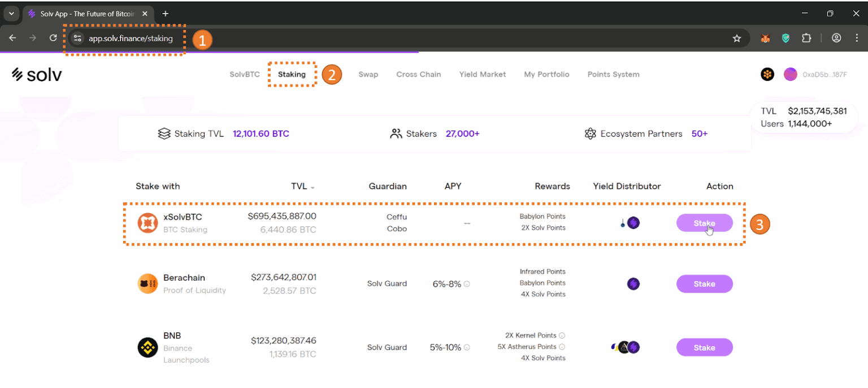Open the Swap page

(368, 74)
